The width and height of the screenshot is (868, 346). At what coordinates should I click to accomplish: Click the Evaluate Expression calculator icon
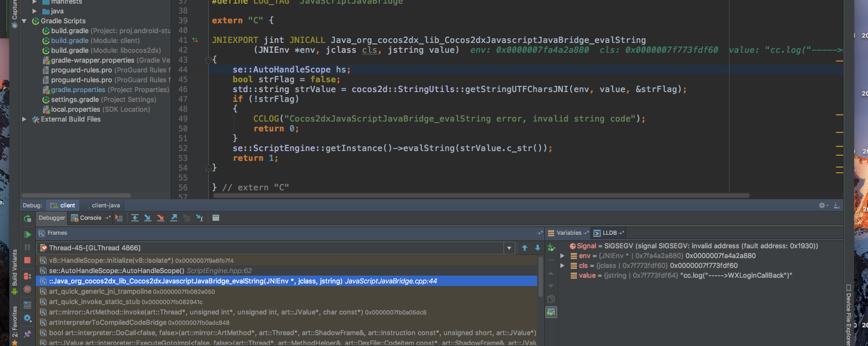click(x=216, y=218)
